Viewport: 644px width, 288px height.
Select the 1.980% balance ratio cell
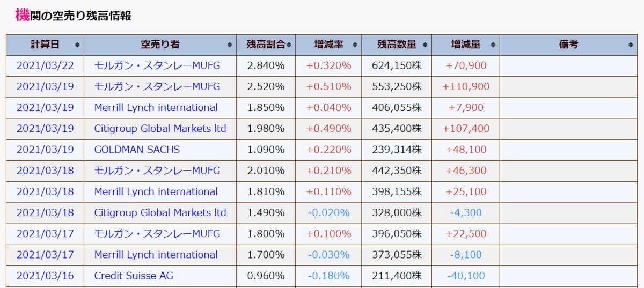pos(266,129)
